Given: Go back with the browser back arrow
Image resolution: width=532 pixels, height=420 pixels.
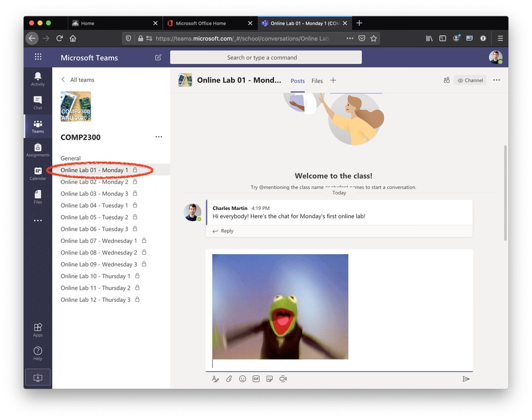Looking at the screenshot, I should [x=32, y=38].
